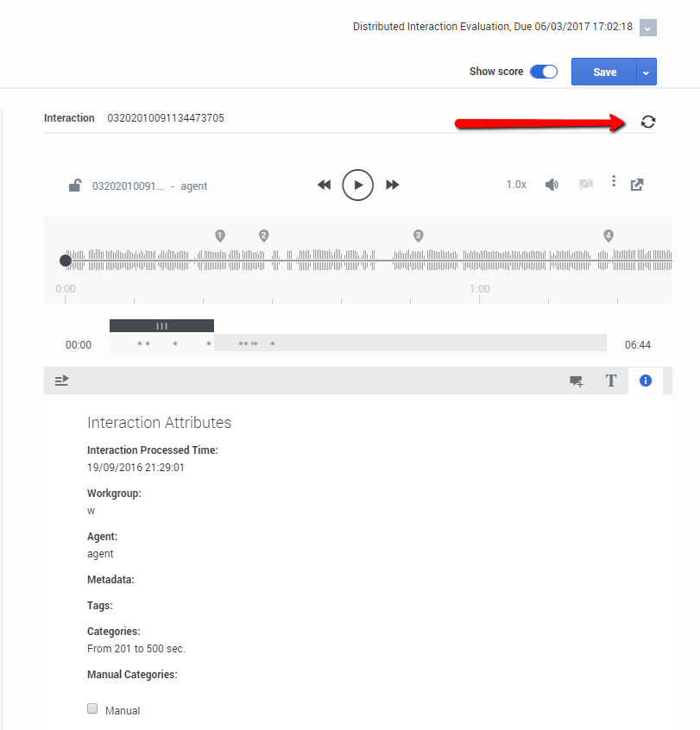Switch to the transcript T tab

611,381
